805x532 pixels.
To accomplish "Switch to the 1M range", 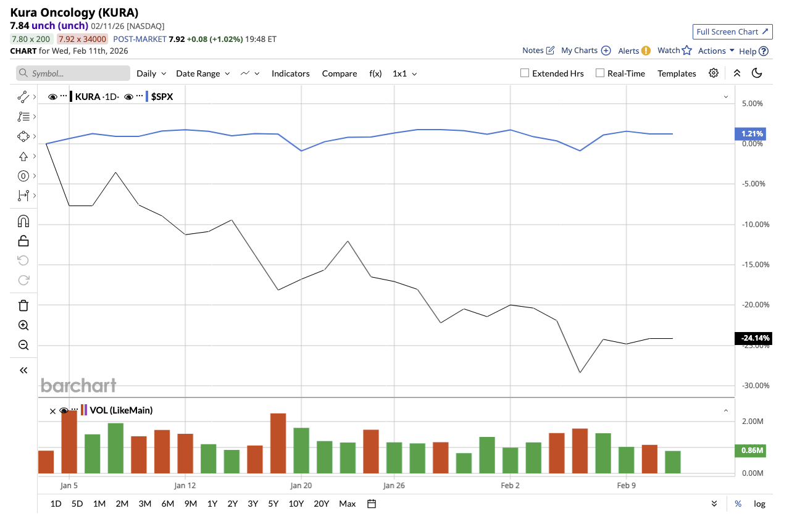I will coord(99,504).
